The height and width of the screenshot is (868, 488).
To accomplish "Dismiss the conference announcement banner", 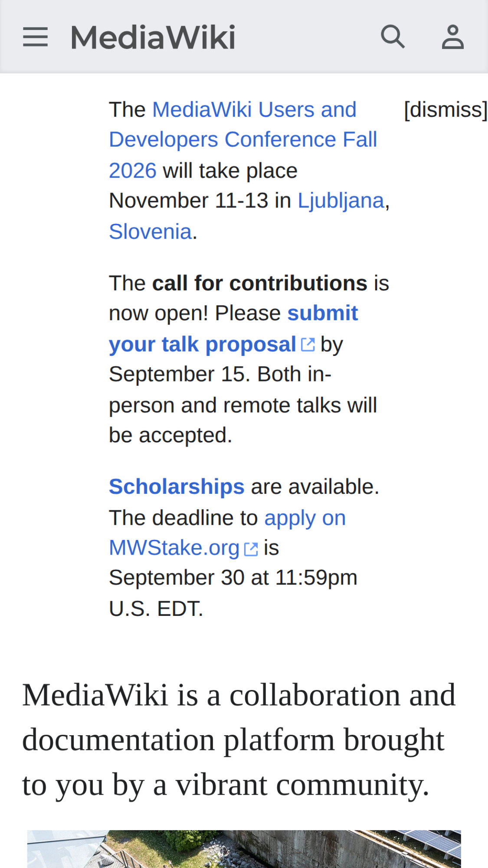I will pyautogui.click(x=445, y=109).
